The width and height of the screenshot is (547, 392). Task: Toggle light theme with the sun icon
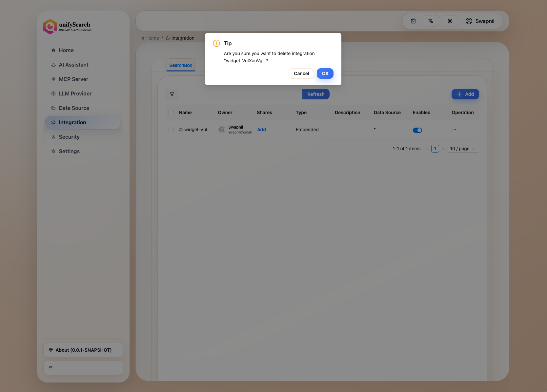pyautogui.click(x=450, y=21)
